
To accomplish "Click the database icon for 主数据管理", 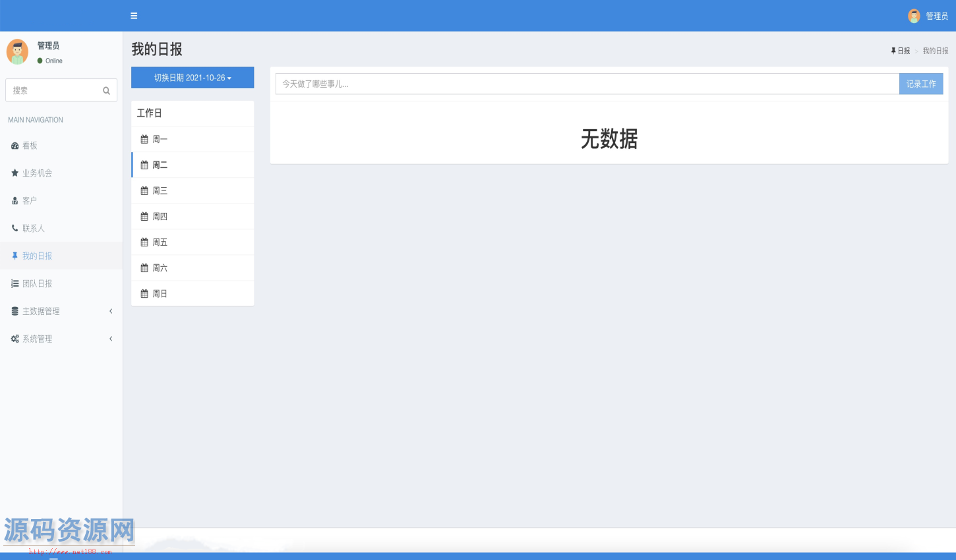I will point(15,312).
